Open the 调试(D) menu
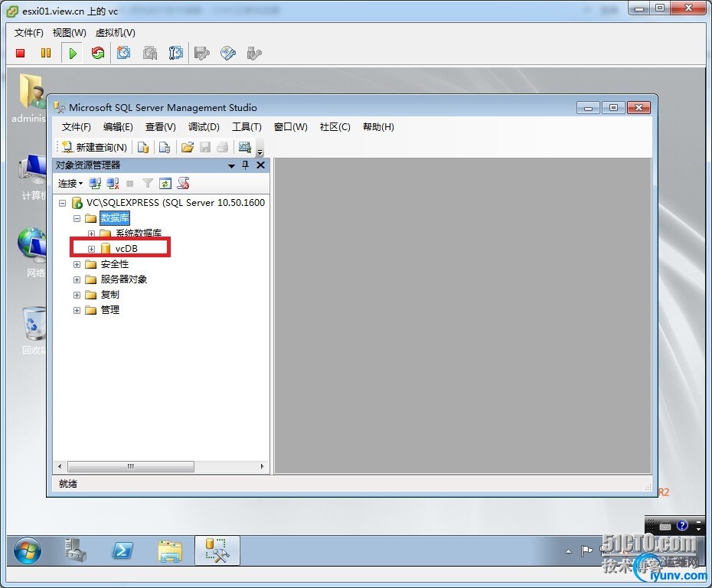 tap(204, 127)
